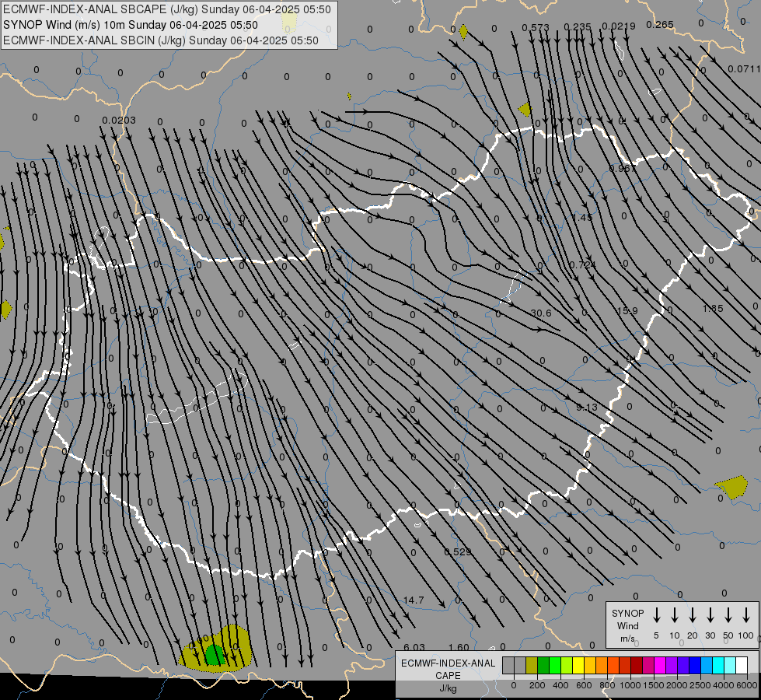Select the bright green CAPE legend swatch

[x=555, y=666]
